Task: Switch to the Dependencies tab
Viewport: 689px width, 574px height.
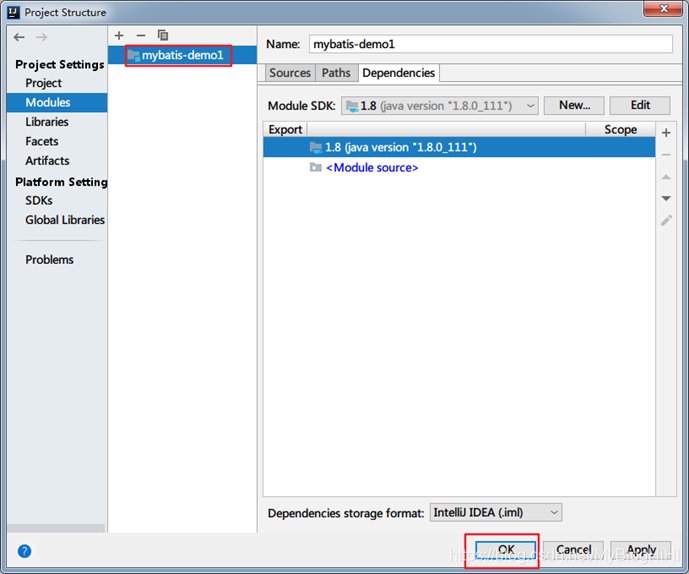Action: tap(399, 73)
